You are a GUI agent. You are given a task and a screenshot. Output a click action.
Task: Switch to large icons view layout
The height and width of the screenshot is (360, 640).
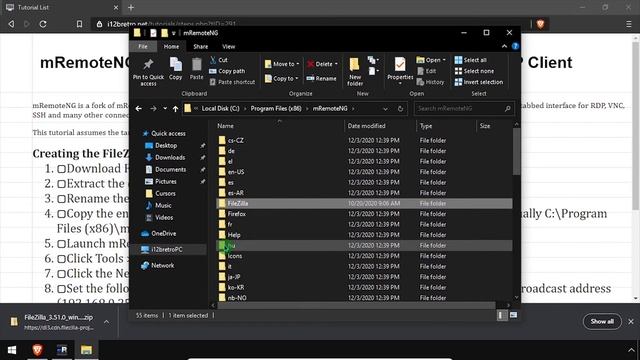point(513,315)
